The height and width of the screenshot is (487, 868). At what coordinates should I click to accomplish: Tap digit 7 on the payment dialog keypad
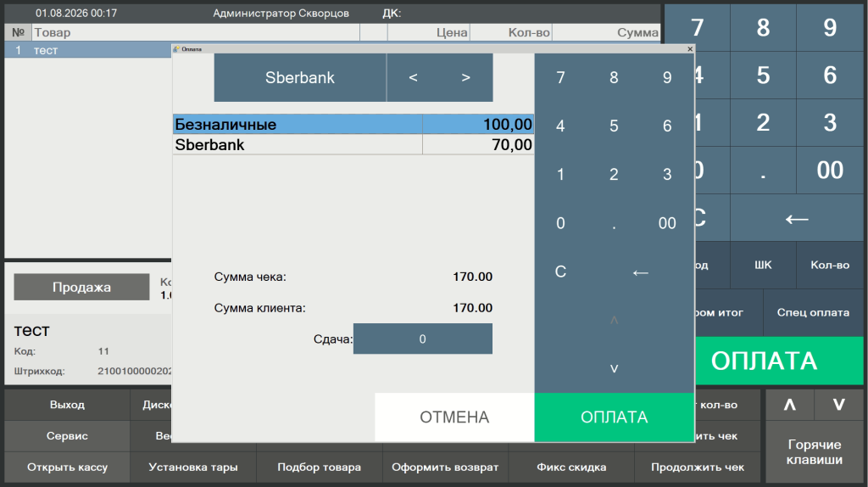561,77
